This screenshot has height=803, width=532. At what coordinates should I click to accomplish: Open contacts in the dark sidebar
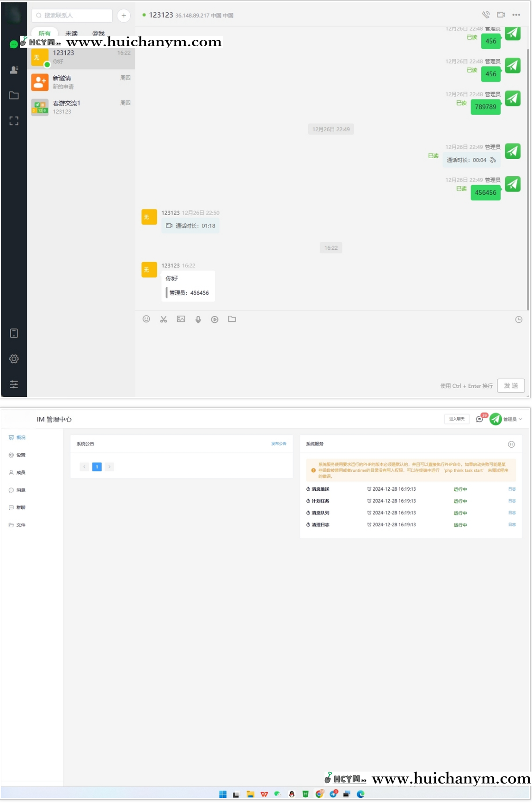point(14,70)
